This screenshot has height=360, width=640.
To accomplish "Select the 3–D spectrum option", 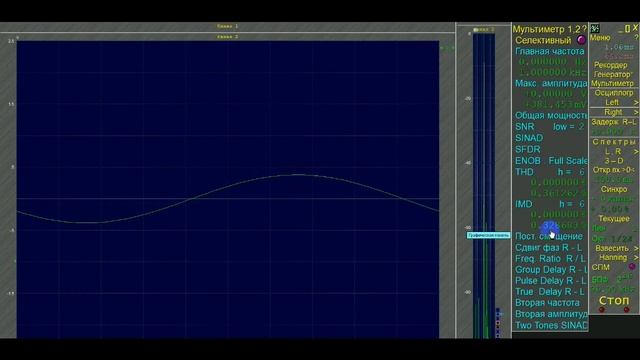I will click(613, 161).
